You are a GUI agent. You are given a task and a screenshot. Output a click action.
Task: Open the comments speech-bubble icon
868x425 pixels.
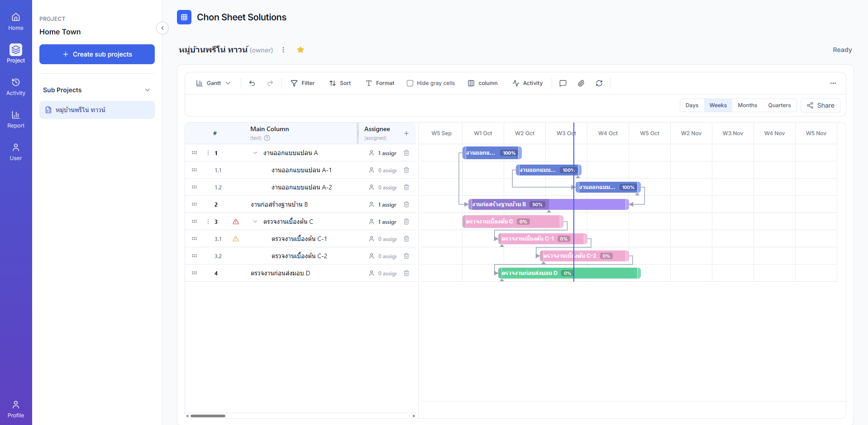pyautogui.click(x=563, y=83)
